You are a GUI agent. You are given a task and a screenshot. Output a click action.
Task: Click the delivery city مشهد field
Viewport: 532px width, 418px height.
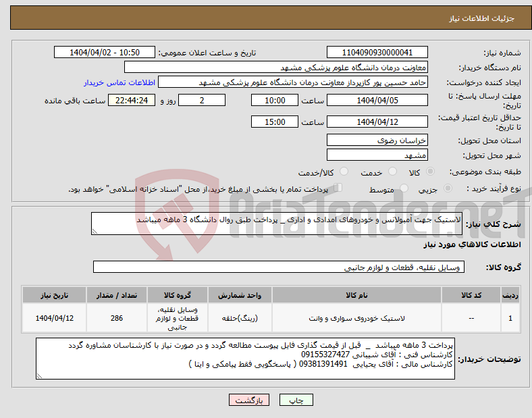click(x=377, y=155)
